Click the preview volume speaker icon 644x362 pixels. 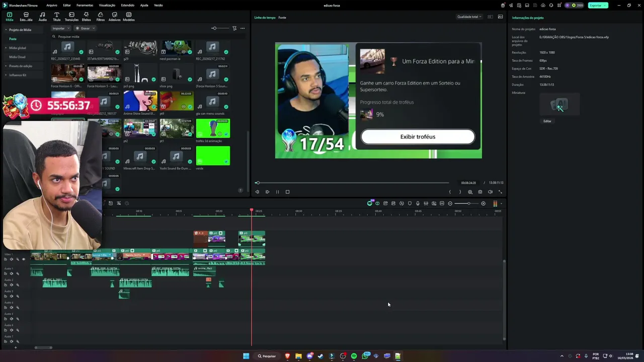[490, 192]
